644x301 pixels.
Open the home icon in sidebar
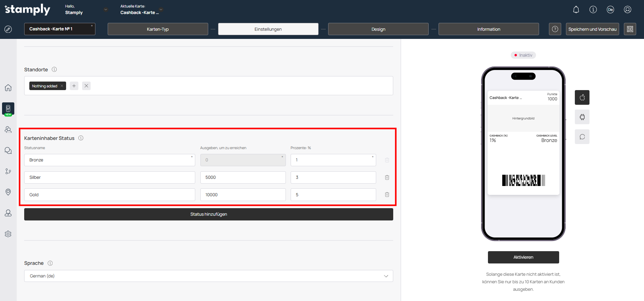[8, 88]
